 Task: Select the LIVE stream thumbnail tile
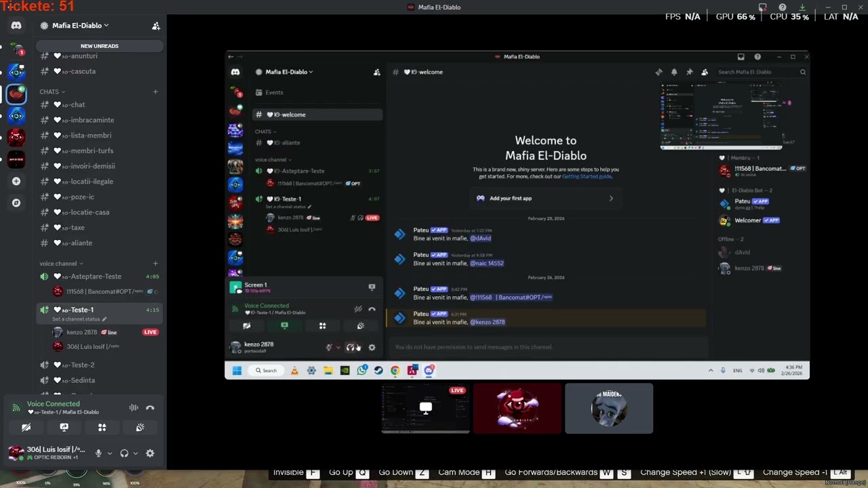pyautogui.click(x=426, y=409)
